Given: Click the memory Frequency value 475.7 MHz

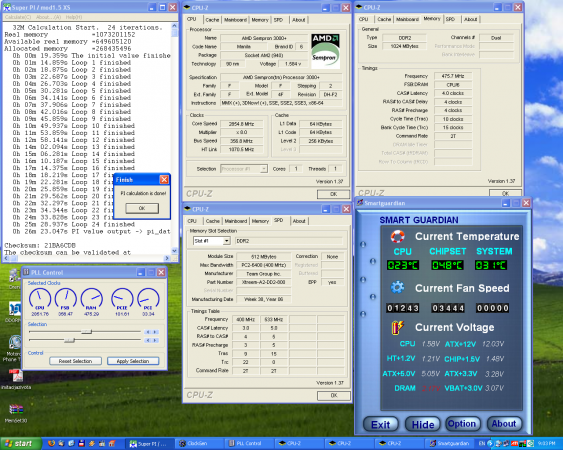Looking at the screenshot, I should click(x=453, y=76).
